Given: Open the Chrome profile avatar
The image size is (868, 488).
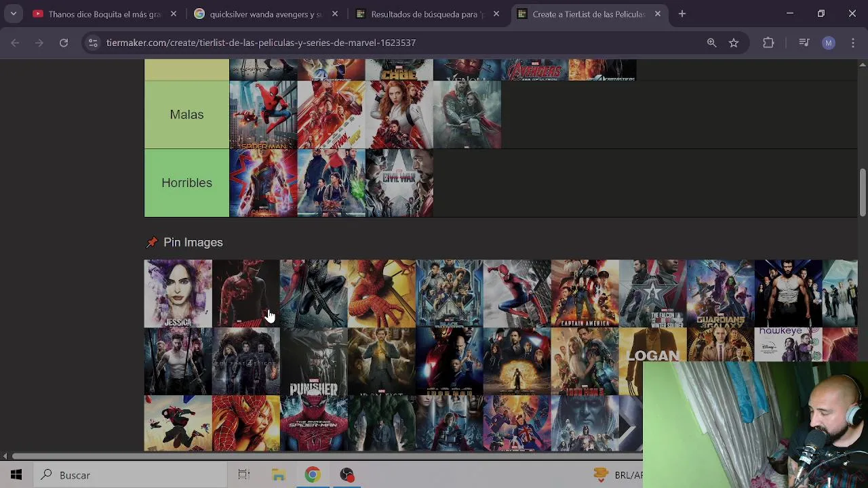Looking at the screenshot, I should (829, 43).
